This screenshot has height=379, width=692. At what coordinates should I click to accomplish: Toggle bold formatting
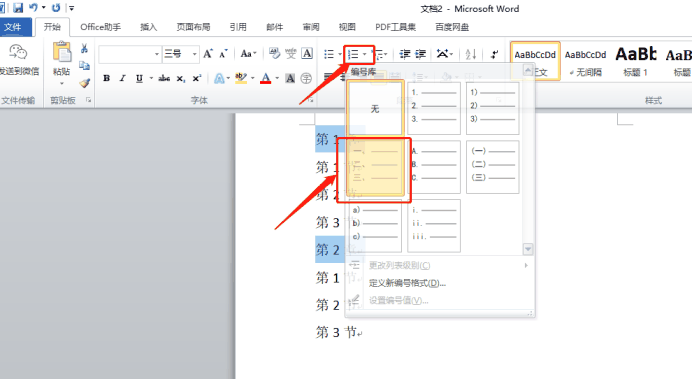click(106, 78)
